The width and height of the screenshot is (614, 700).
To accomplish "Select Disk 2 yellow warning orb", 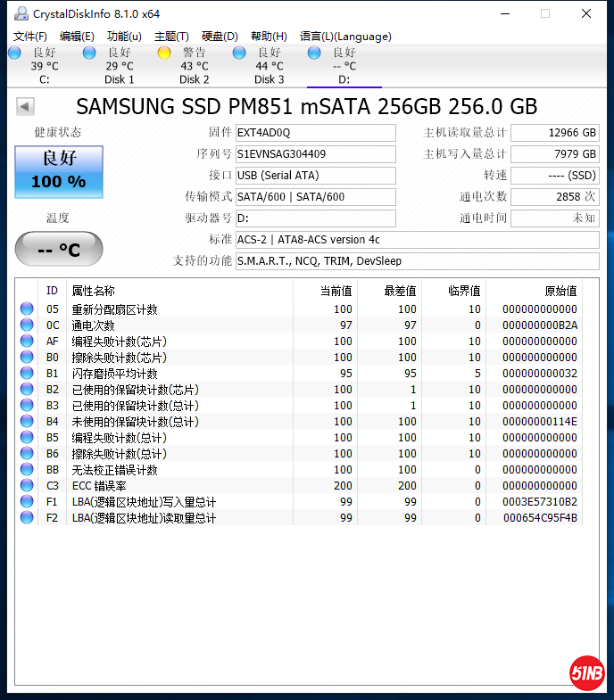I will pos(164,53).
